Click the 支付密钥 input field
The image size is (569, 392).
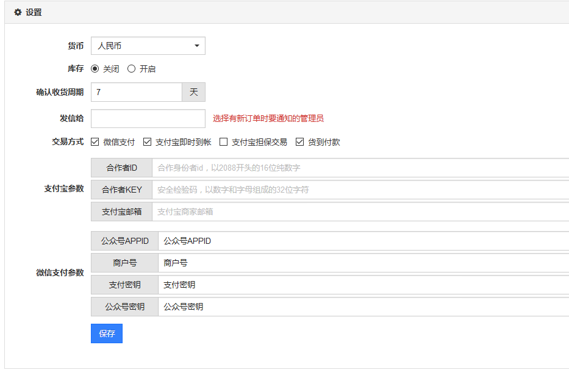[x=363, y=285]
